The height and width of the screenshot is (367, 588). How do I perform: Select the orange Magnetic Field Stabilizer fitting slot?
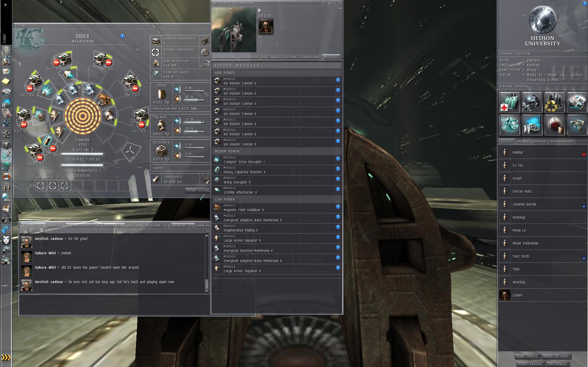tap(104, 99)
